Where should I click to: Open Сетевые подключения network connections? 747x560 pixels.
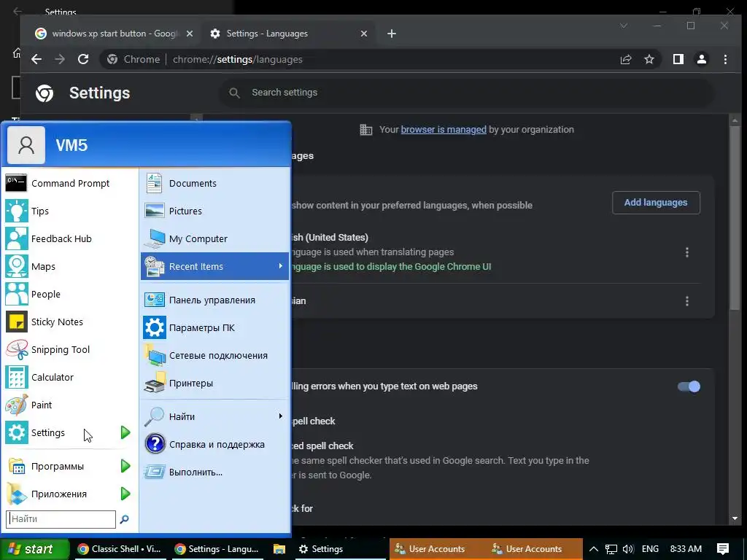coord(215,355)
